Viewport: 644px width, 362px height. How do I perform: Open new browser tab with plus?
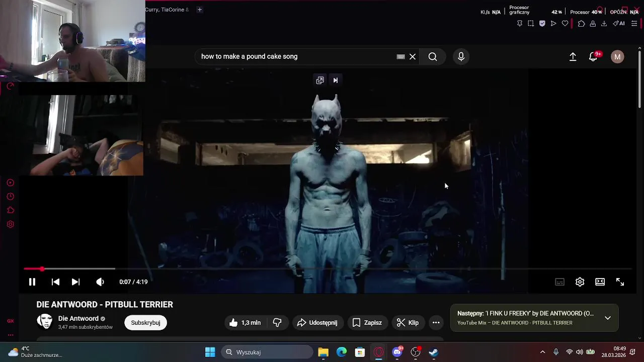199,10
